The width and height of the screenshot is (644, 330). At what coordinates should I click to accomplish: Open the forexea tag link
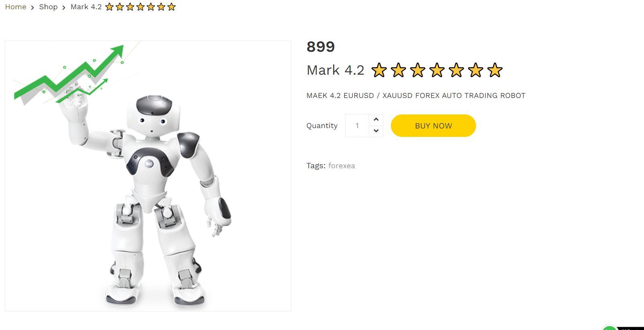[x=341, y=165]
